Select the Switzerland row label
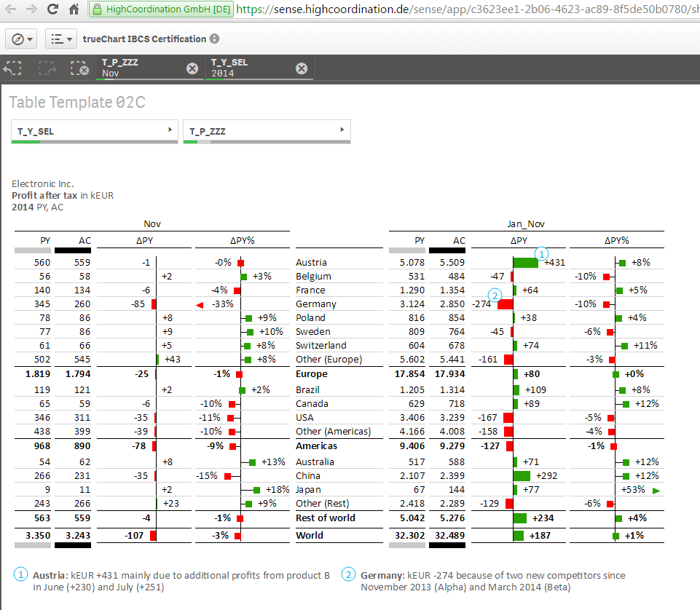The height and width of the screenshot is (610, 700). [x=321, y=345]
